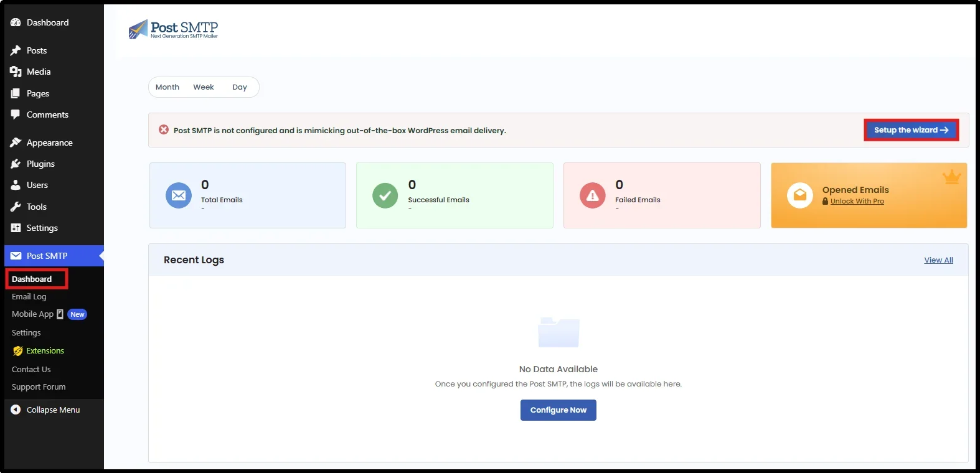Open the View All logs link
The image size is (980, 473).
(x=938, y=260)
